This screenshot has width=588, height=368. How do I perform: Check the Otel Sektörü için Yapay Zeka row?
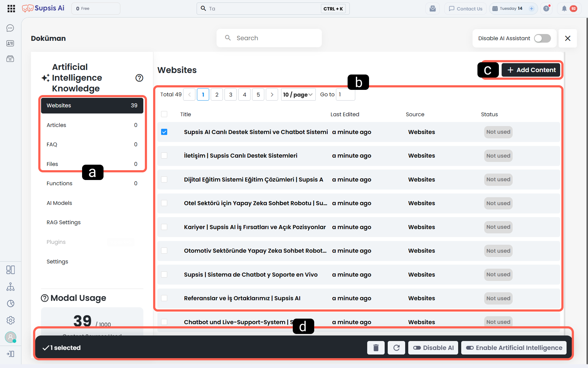(164, 203)
